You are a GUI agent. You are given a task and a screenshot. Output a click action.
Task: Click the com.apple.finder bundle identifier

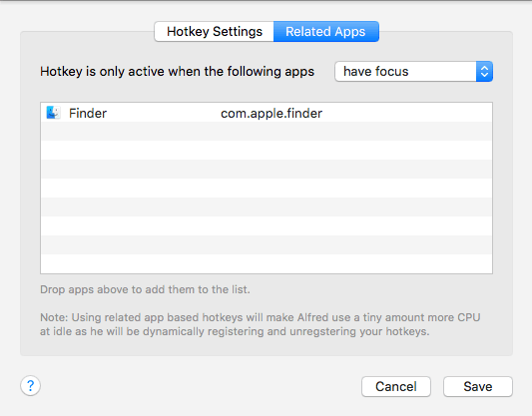[271, 114]
